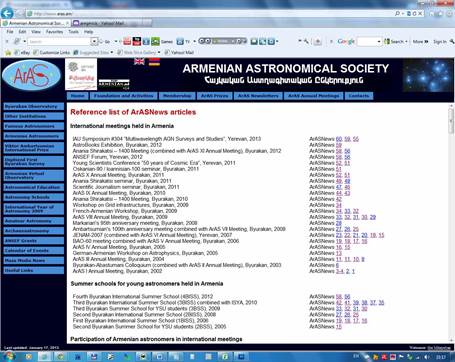This screenshot has width=455, height=362.
Task: Expand the Google search field dropdown
Action: [x=379, y=42]
